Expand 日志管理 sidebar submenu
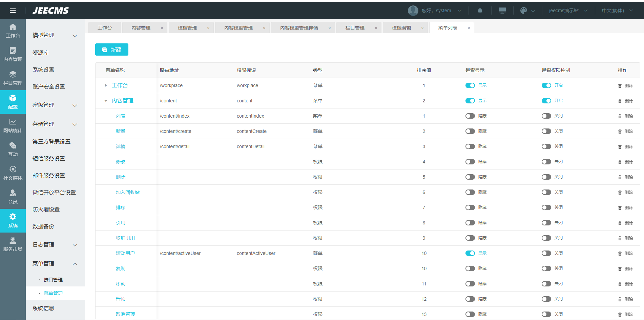 pos(55,245)
